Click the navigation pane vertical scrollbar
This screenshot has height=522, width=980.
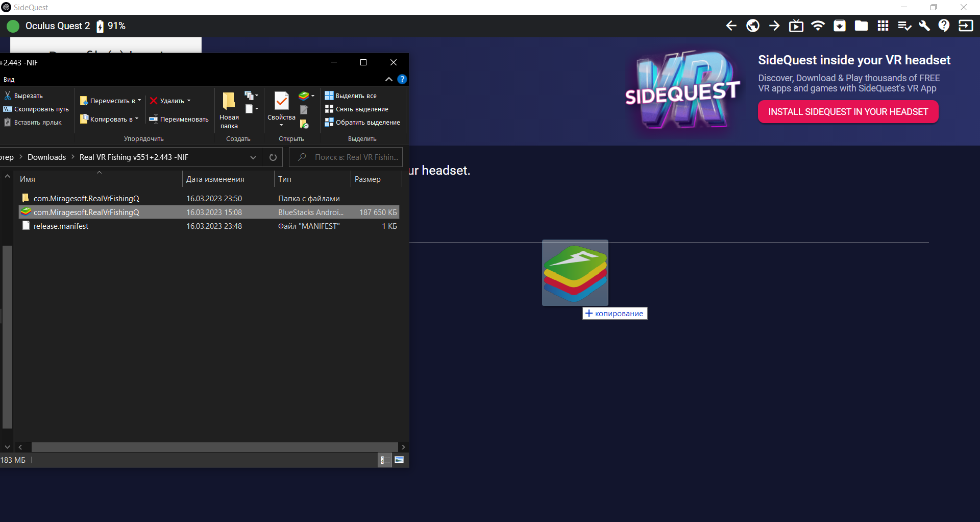click(x=7, y=337)
